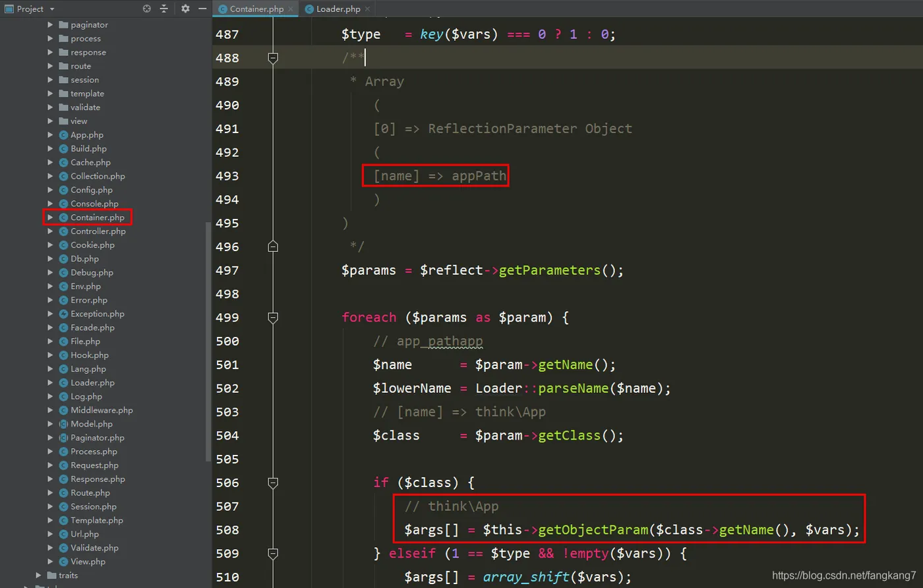This screenshot has height=588, width=923.
Task: Select the Db.php file icon
Action: [64, 259]
